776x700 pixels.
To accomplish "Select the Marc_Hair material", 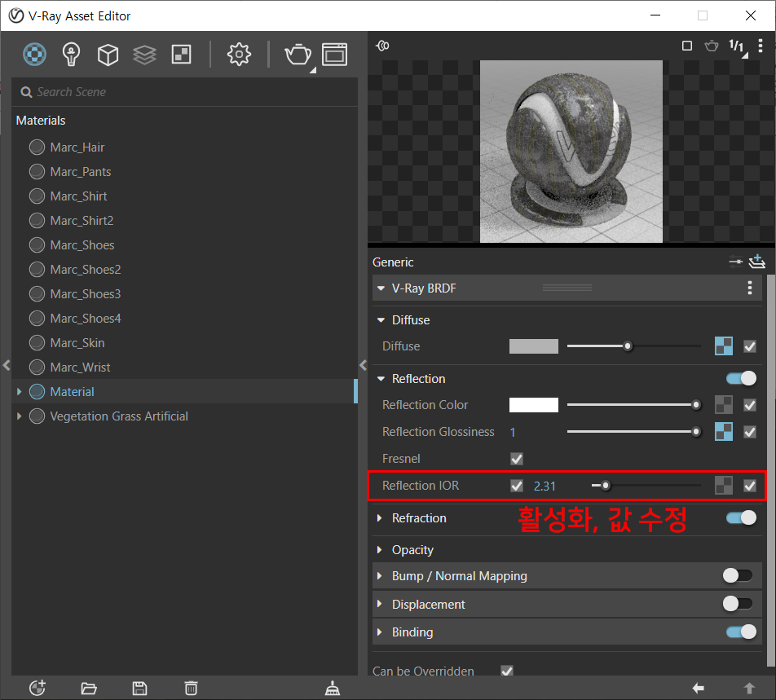I will click(77, 147).
